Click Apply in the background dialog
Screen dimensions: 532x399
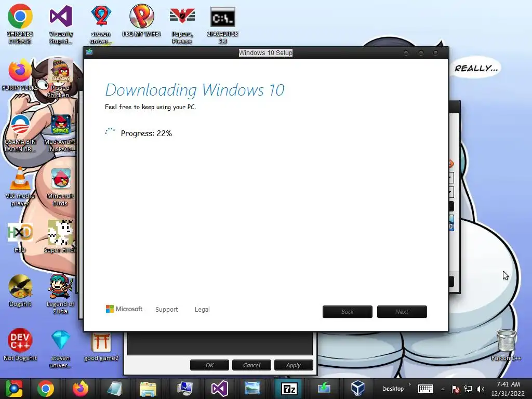pyautogui.click(x=294, y=365)
